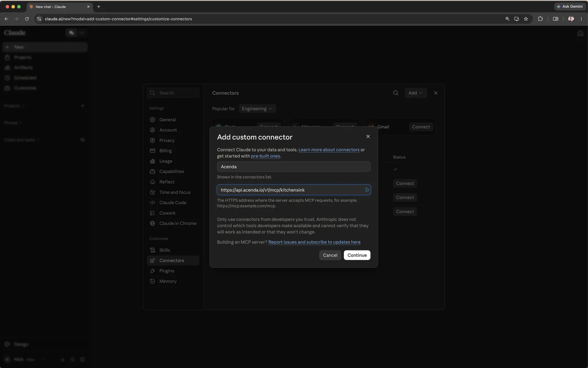Close the New chat - Claude tab
The width and height of the screenshot is (588, 368).
tap(88, 7)
